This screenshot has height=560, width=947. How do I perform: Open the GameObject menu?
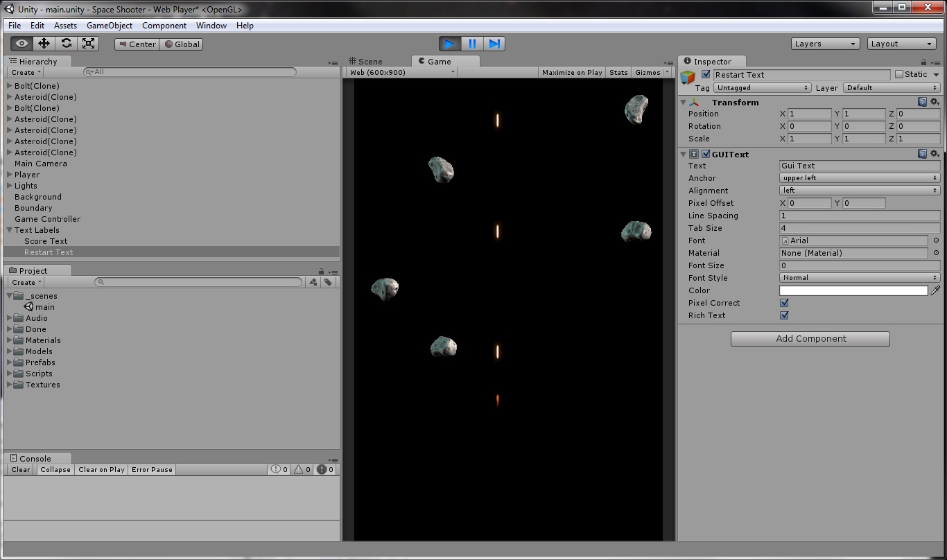tap(109, 25)
